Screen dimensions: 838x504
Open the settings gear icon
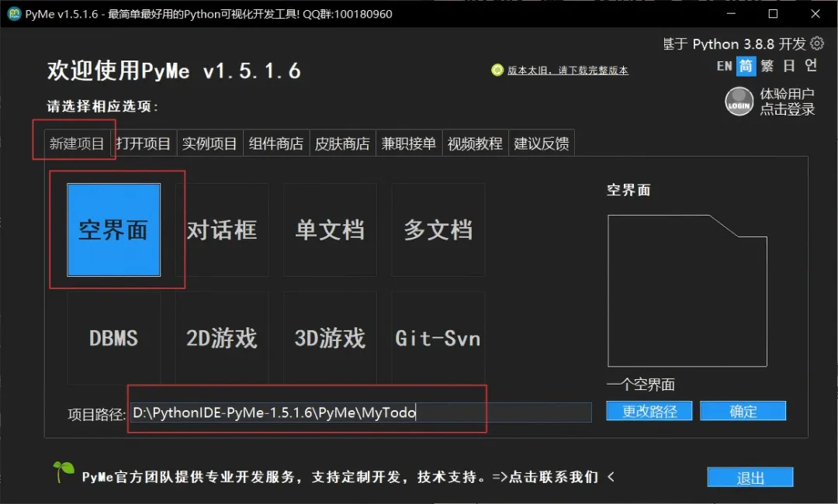click(x=817, y=43)
